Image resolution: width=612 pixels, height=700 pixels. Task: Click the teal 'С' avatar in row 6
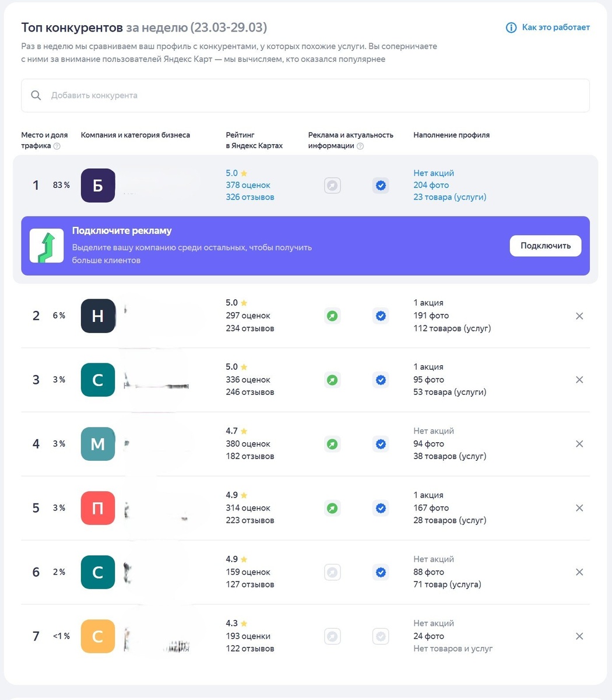pyautogui.click(x=98, y=572)
